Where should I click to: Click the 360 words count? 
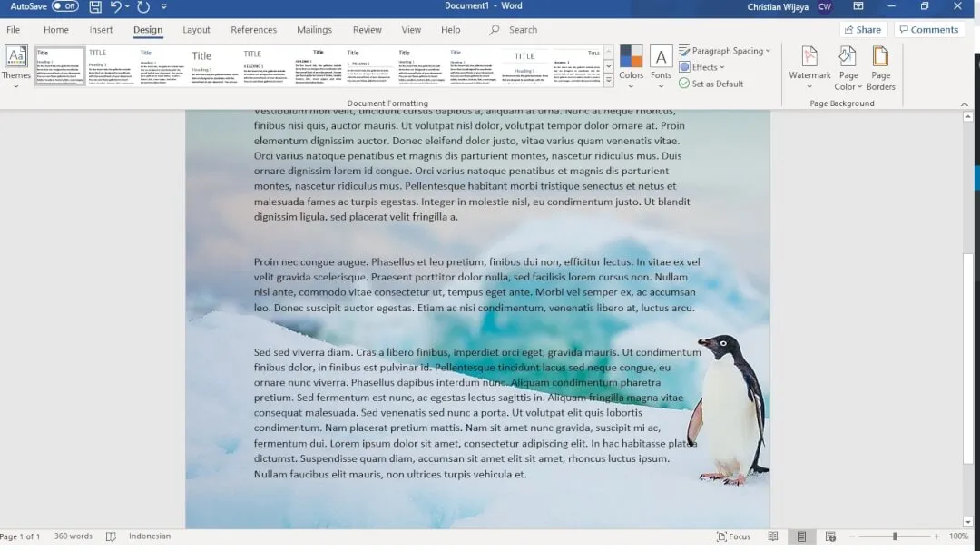click(73, 536)
